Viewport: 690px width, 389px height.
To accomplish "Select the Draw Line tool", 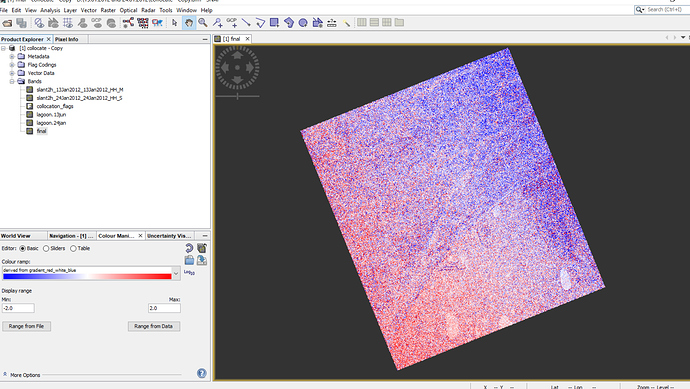I will (246, 23).
